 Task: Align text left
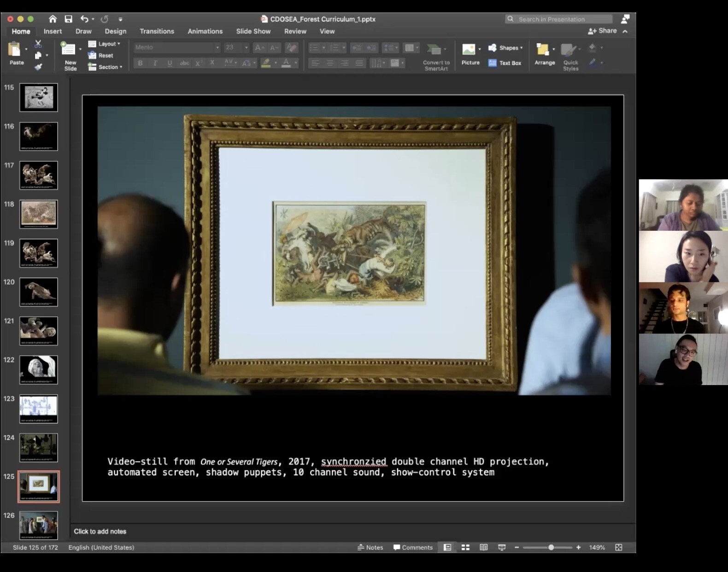point(315,63)
